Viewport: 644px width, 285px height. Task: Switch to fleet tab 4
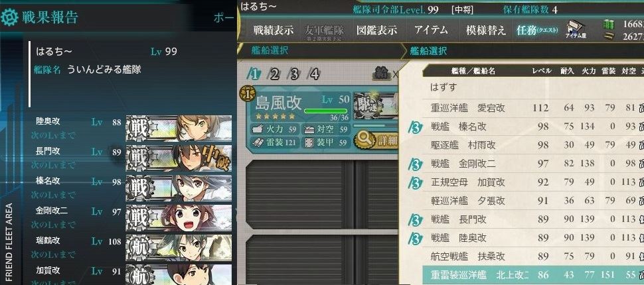(314, 74)
